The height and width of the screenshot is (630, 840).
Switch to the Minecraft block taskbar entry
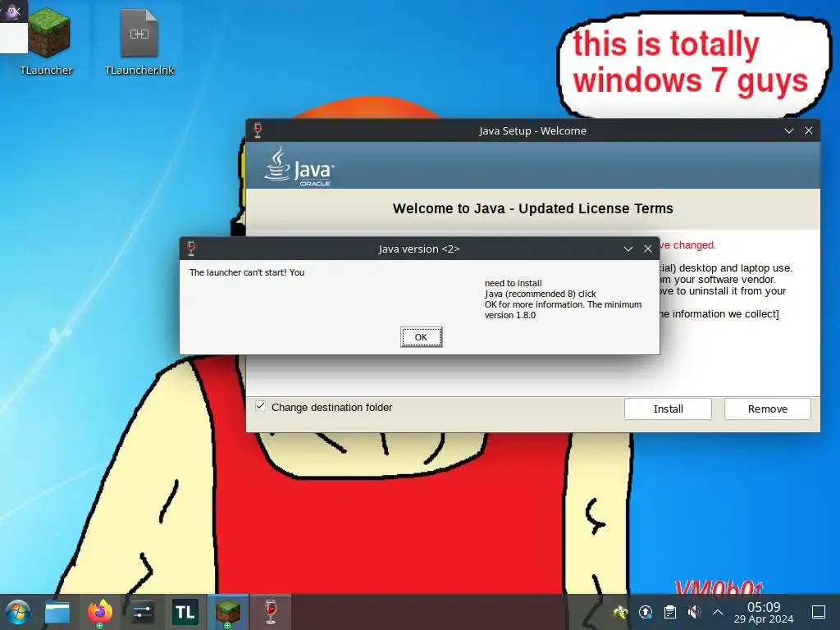coord(228,612)
